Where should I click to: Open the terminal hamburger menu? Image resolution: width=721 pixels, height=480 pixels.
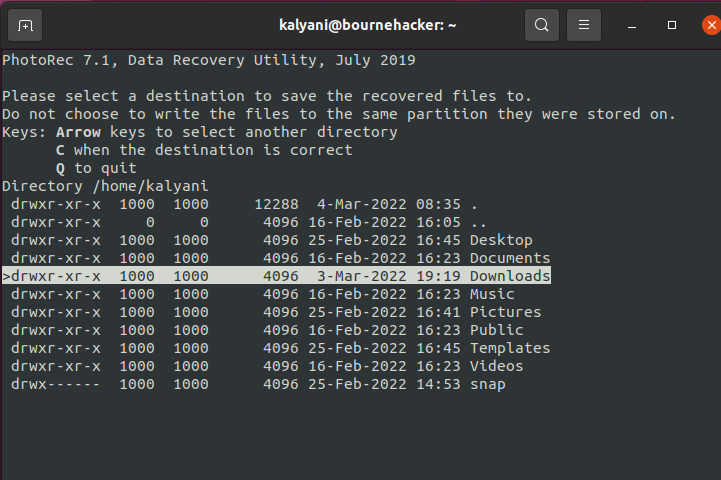tap(584, 25)
